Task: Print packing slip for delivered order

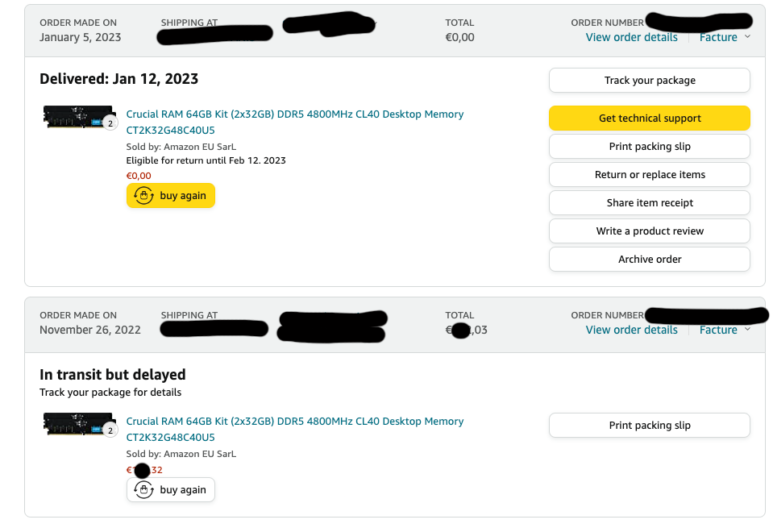Action: coord(650,147)
